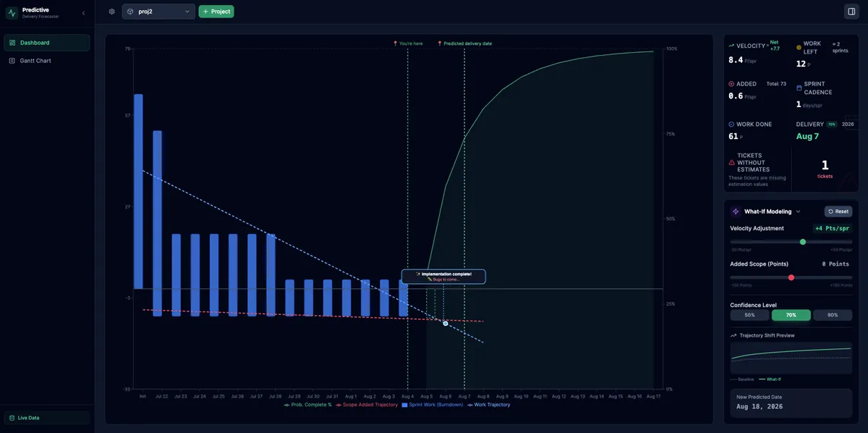Open the Gantt Chart page
The height and width of the screenshot is (433, 868).
47,61
